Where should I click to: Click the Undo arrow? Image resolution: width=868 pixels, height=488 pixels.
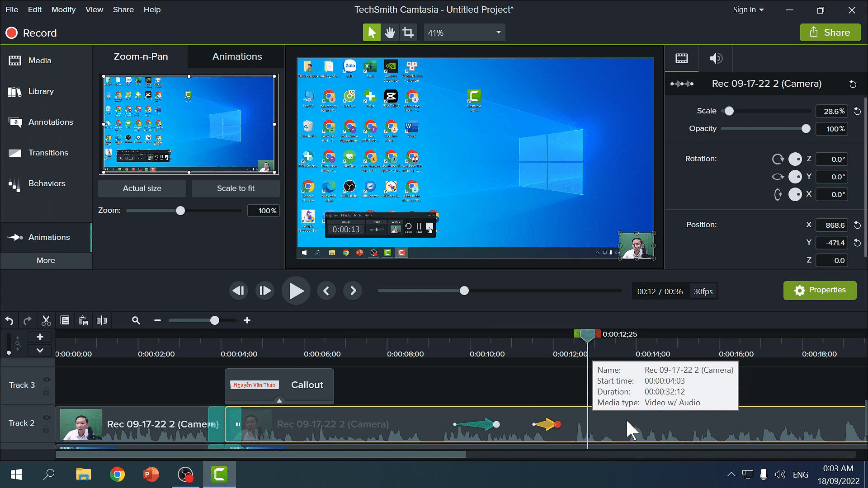click(9, 320)
